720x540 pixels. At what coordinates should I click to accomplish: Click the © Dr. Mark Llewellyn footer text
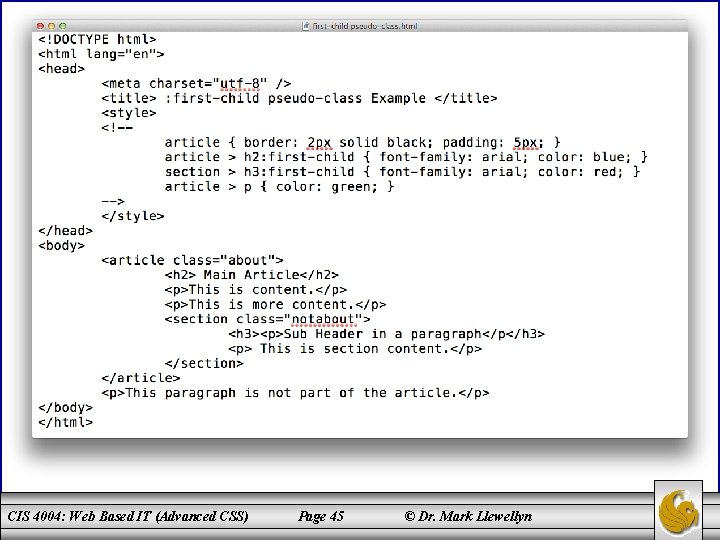click(x=468, y=516)
